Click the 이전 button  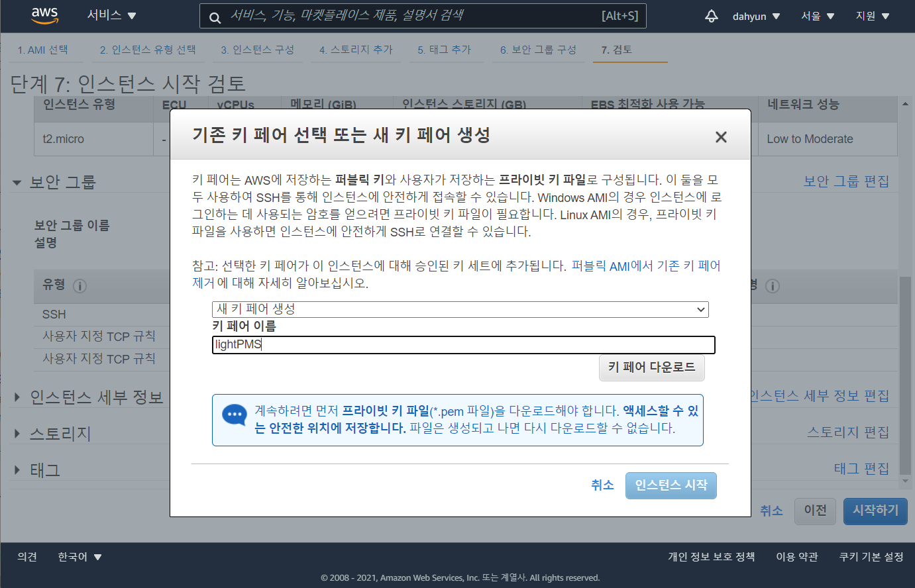point(815,511)
